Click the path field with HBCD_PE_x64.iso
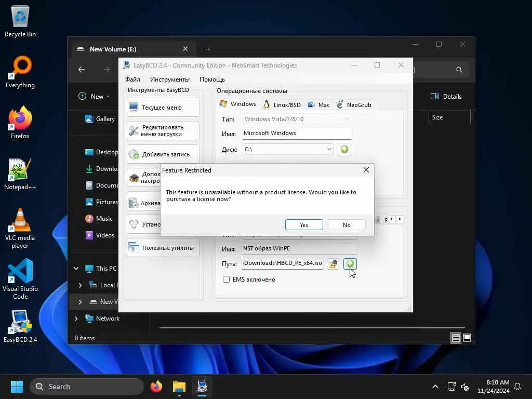 click(283, 263)
